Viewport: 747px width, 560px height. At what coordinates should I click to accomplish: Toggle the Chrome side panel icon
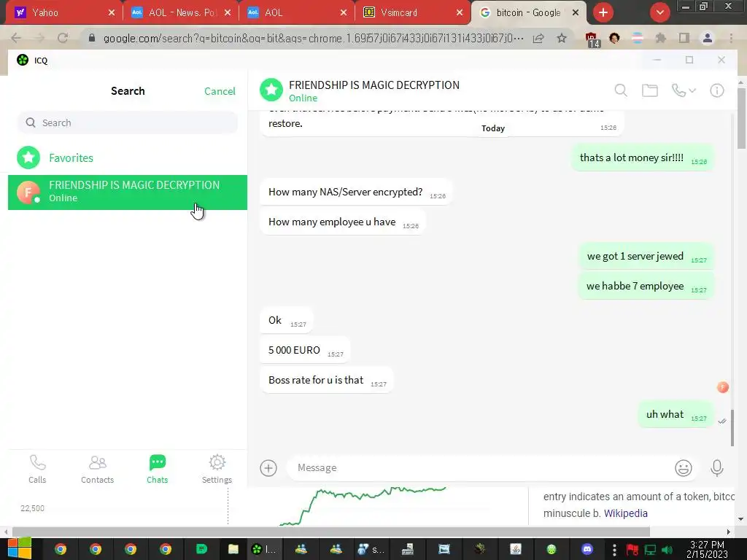[684, 38]
